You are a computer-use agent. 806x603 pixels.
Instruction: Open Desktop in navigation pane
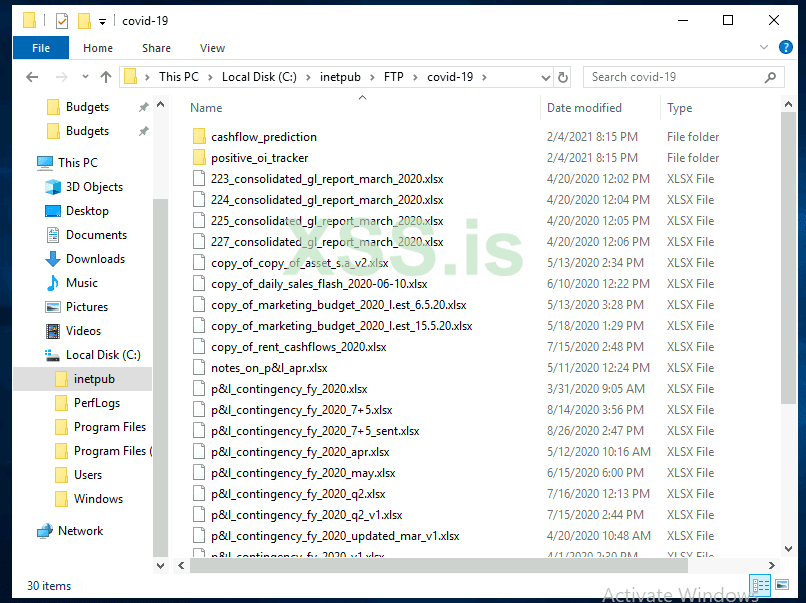click(x=87, y=211)
